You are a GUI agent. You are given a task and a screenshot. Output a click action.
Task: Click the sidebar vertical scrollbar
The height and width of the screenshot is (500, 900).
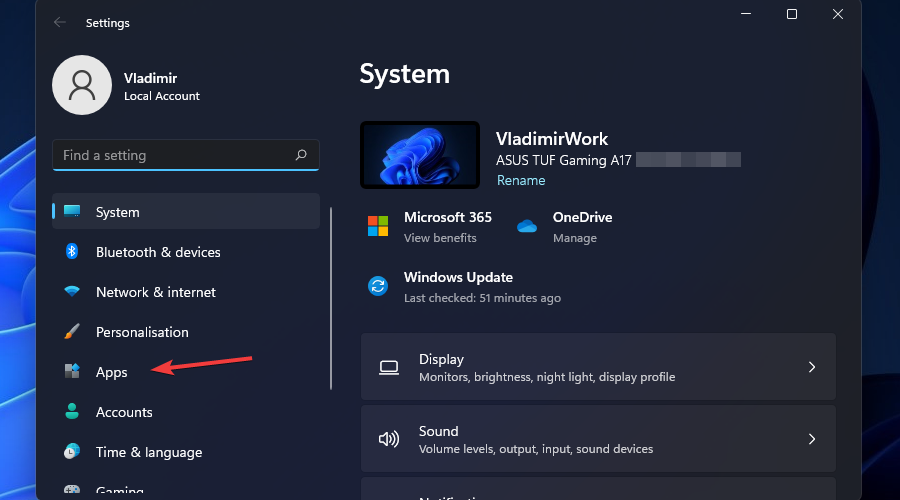(x=331, y=298)
